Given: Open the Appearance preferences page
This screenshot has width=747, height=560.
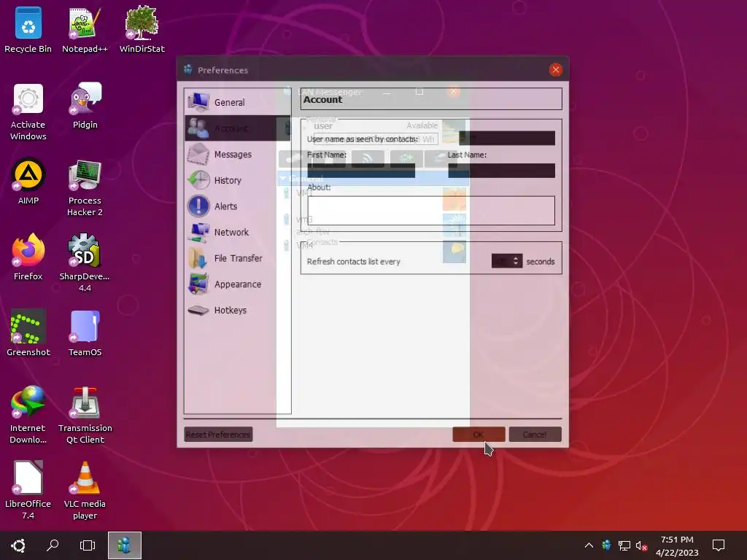Looking at the screenshot, I should click(237, 284).
